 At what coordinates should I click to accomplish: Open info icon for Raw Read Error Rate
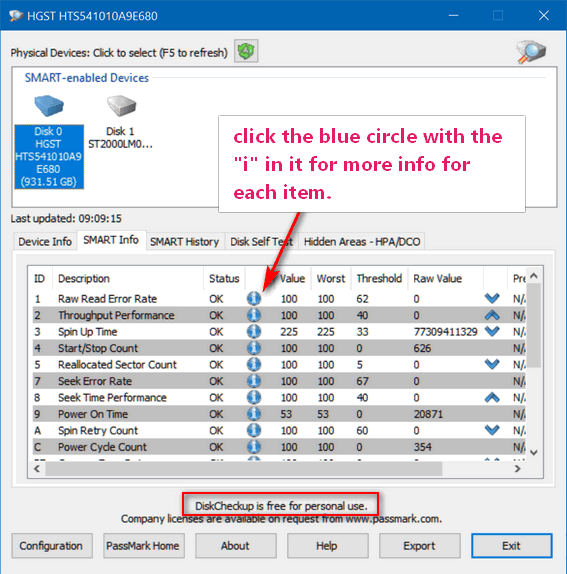pyautogui.click(x=254, y=298)
